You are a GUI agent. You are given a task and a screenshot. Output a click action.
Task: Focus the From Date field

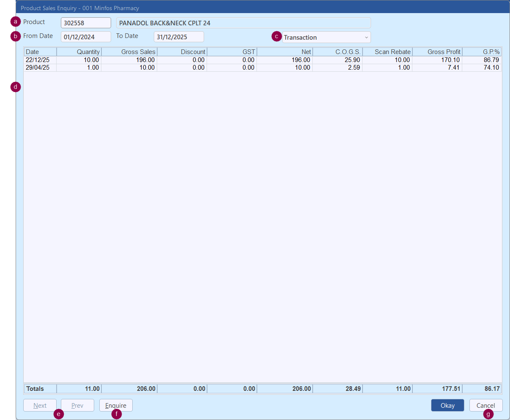[86, 37]
